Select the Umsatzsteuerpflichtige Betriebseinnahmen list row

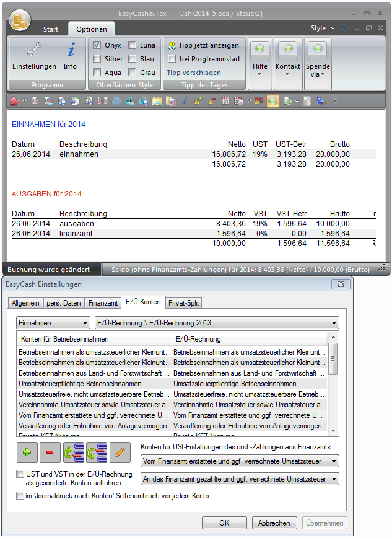173,384
